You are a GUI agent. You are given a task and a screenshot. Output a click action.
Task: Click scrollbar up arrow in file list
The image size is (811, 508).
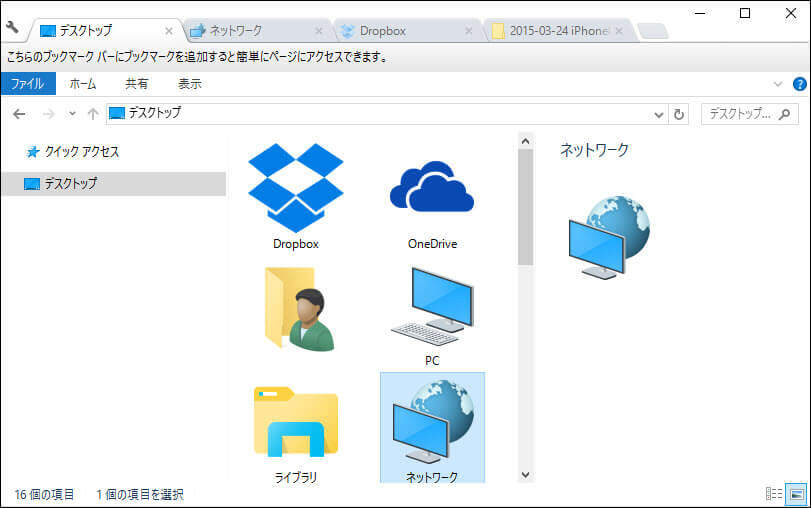525,141
